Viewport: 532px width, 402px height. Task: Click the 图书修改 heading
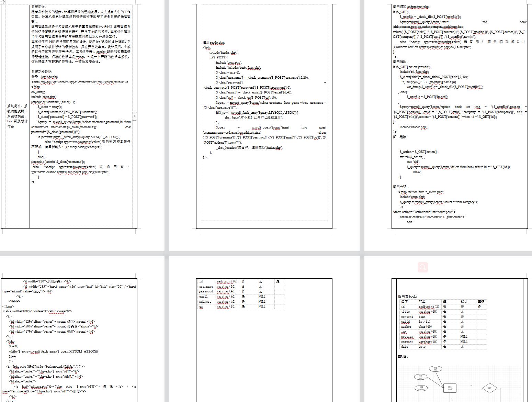(x=400, y=62)
